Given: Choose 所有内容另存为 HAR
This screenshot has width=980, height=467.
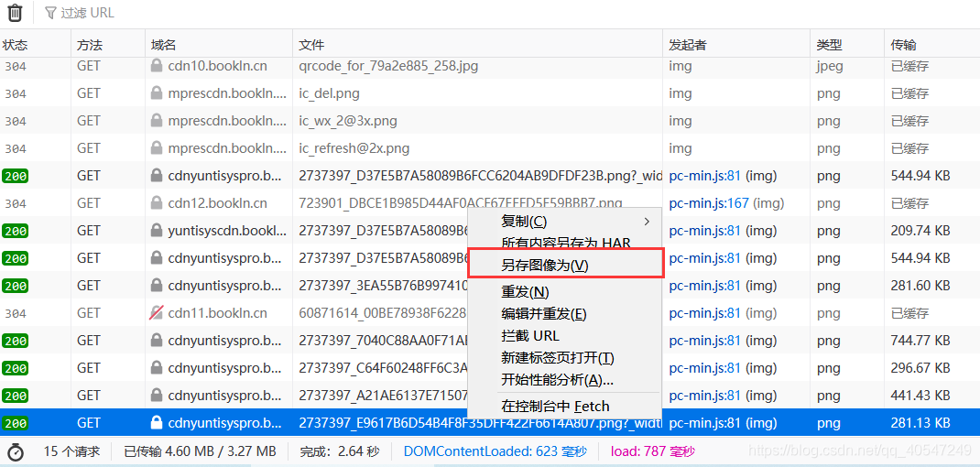Looking at the screenshot, I should 564,244.
